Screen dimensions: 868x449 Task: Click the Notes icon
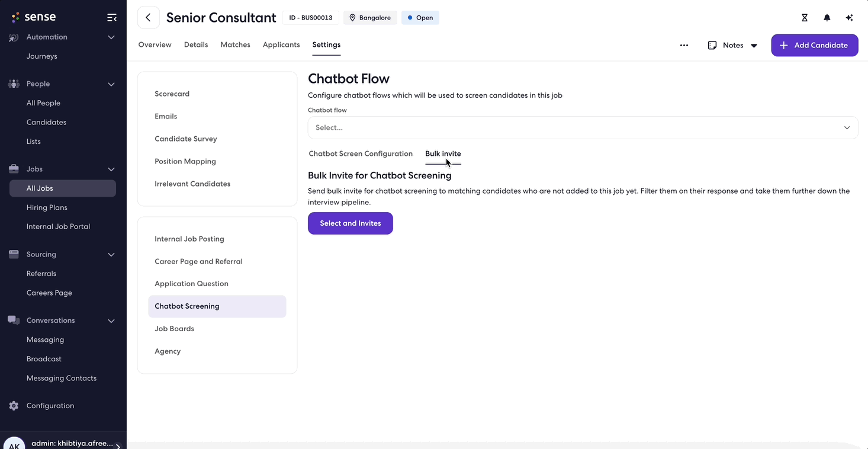[x=712, y=46]
